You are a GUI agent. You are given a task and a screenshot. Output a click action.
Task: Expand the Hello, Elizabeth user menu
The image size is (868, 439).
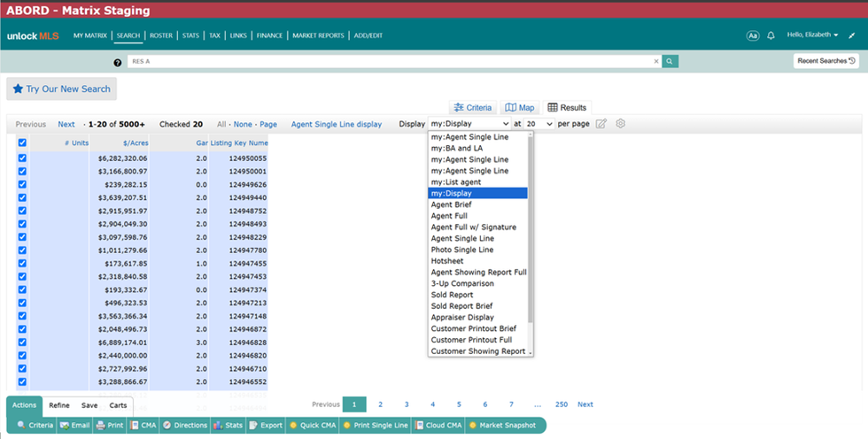point(812,35)
